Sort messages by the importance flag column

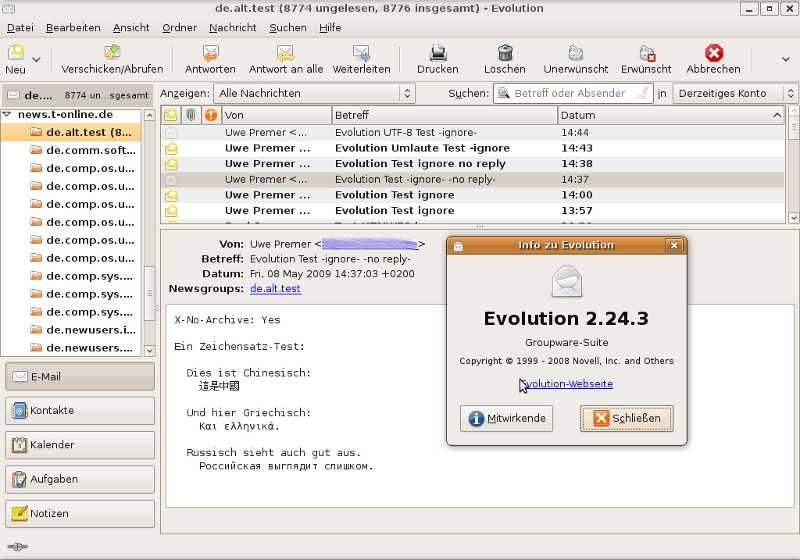coord(210,115)
